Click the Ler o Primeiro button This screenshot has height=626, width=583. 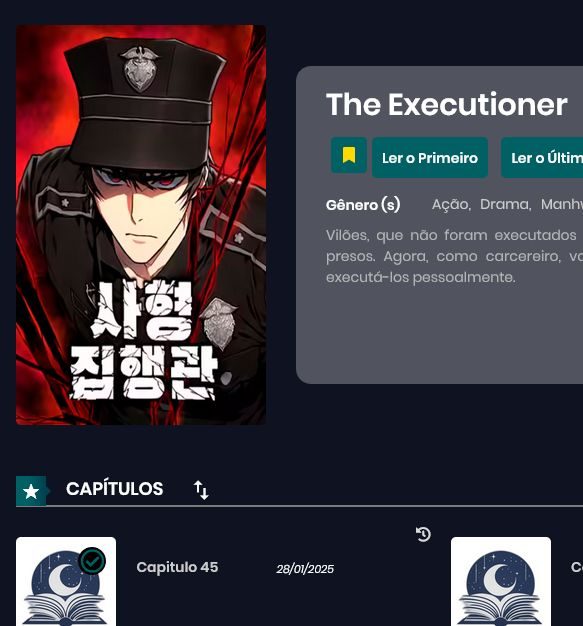430,158
